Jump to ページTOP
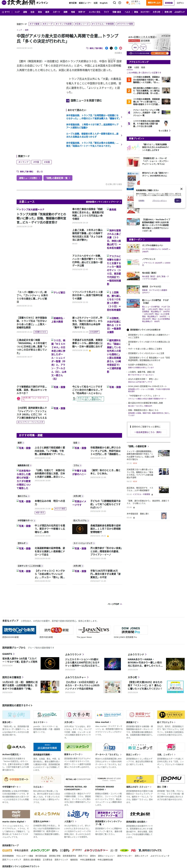Viewport: 187px width, 868px height. [x=114, y=604]
